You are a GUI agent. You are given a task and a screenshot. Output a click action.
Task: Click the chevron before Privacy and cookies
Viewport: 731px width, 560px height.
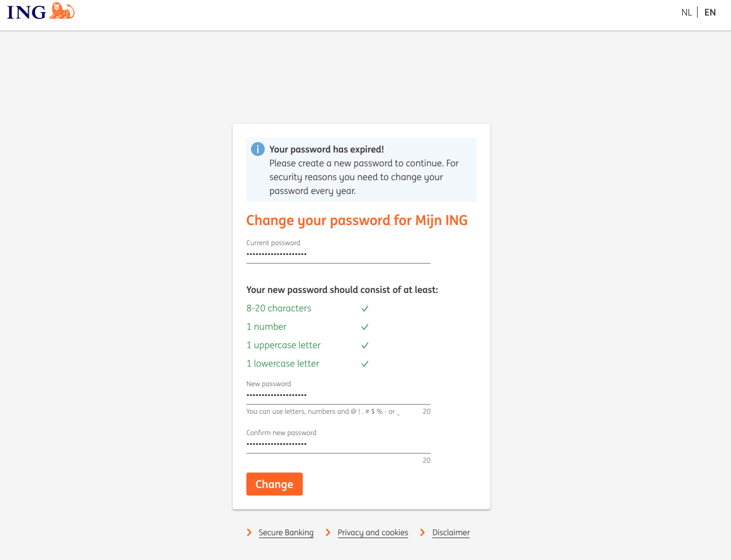(328, 532)
